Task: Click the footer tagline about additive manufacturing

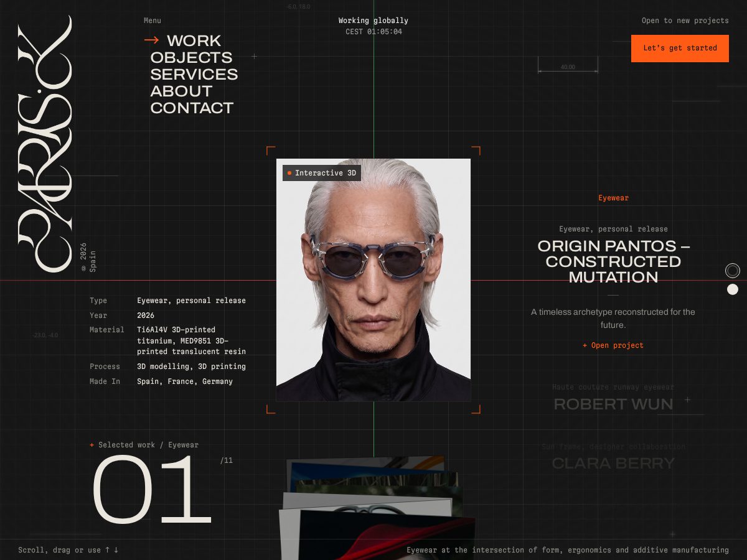Action: tap(568, 550)
